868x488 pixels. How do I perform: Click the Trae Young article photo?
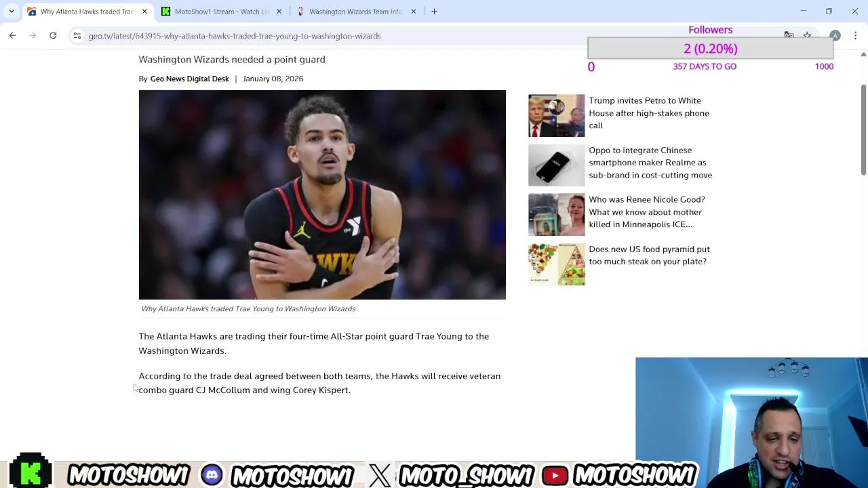322,195
